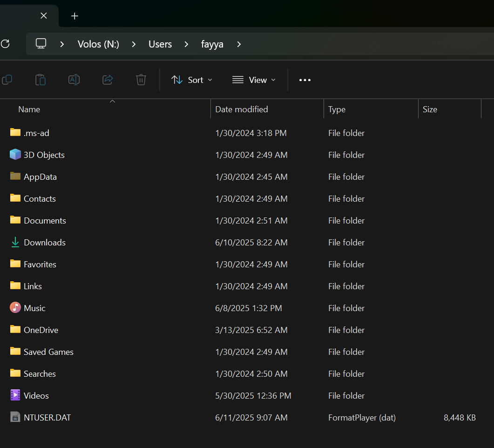Paste with the clipboard toolbar icon
This screenshot has height=448, width=494.
[41, 80]
